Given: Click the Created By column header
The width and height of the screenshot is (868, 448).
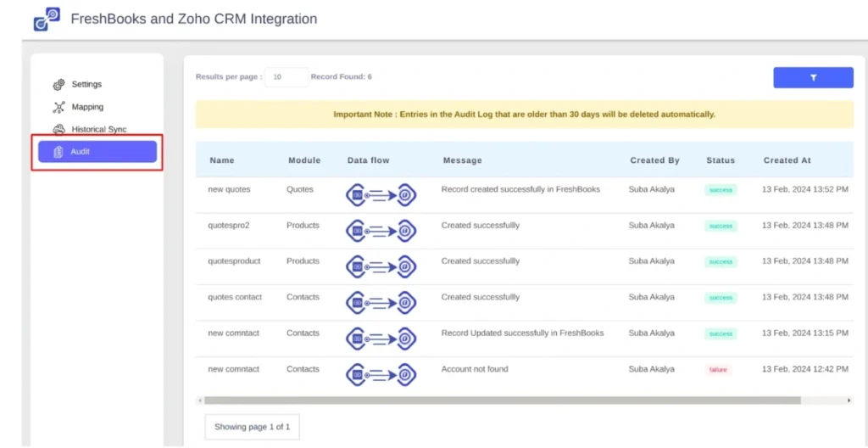Looking at the screenshot, I should tap(655, 160).
